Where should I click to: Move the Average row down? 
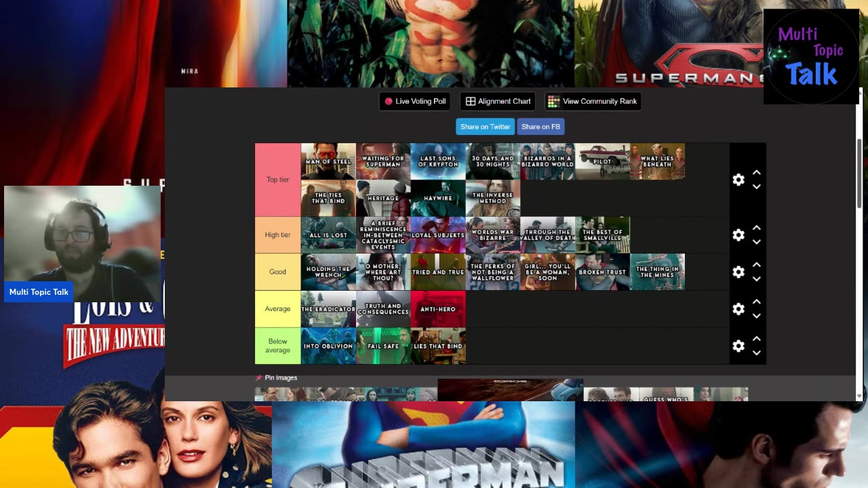tap(757, 316)
